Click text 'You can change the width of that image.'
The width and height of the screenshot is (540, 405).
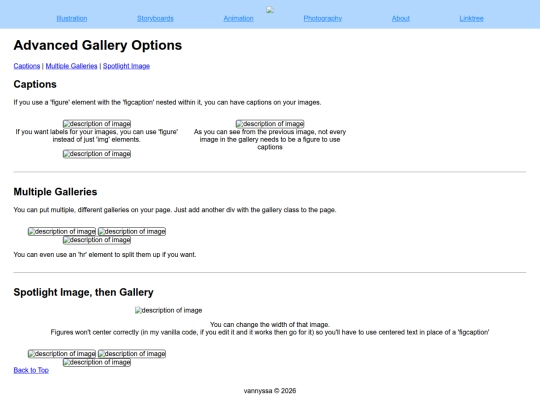click(x=270, y=324)
